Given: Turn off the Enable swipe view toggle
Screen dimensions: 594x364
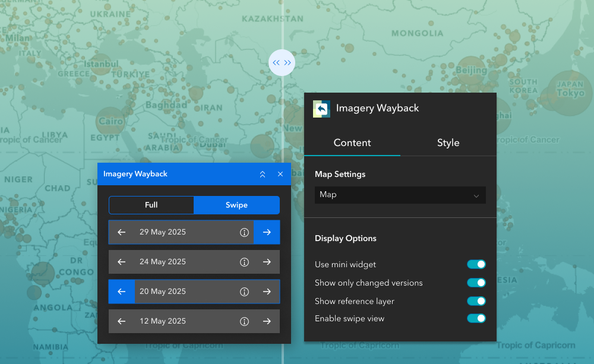Looking at the screenshot, I should coord(476,318).
